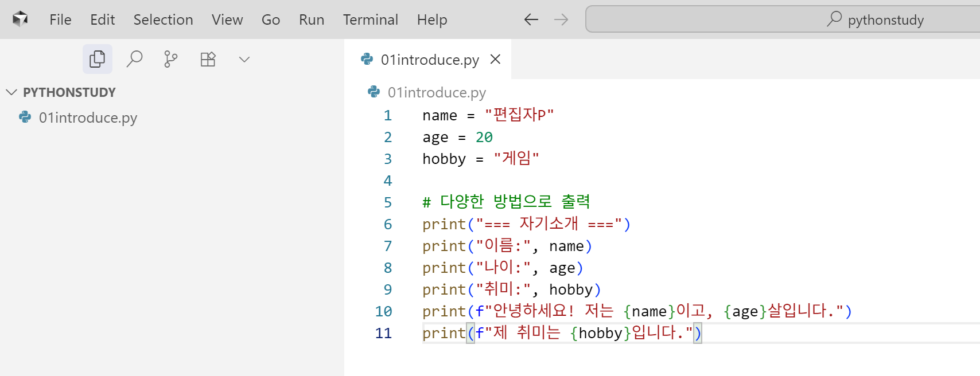Click the comment "# 다양한 방법으로 출력"

click(x=506, y=202)
